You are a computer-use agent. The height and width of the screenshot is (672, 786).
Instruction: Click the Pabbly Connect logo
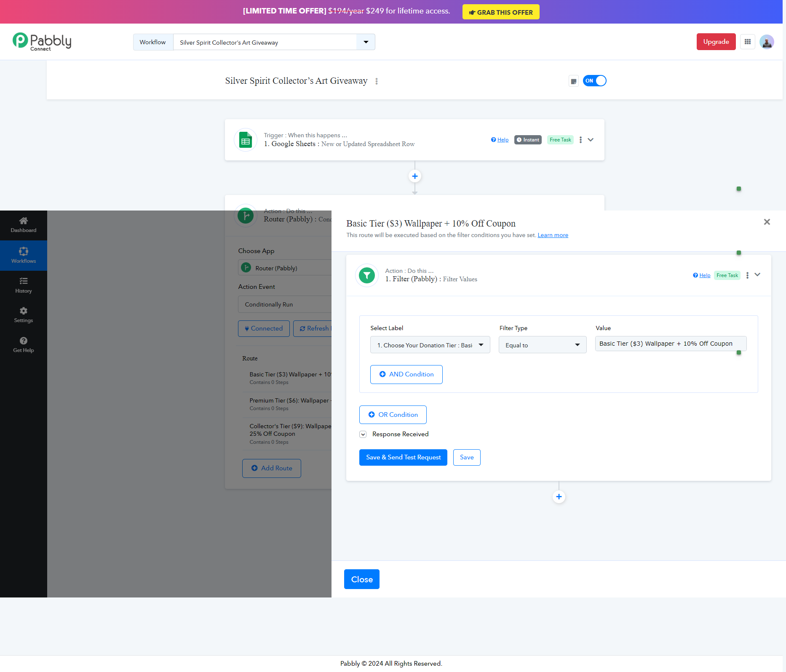[42, 42]
